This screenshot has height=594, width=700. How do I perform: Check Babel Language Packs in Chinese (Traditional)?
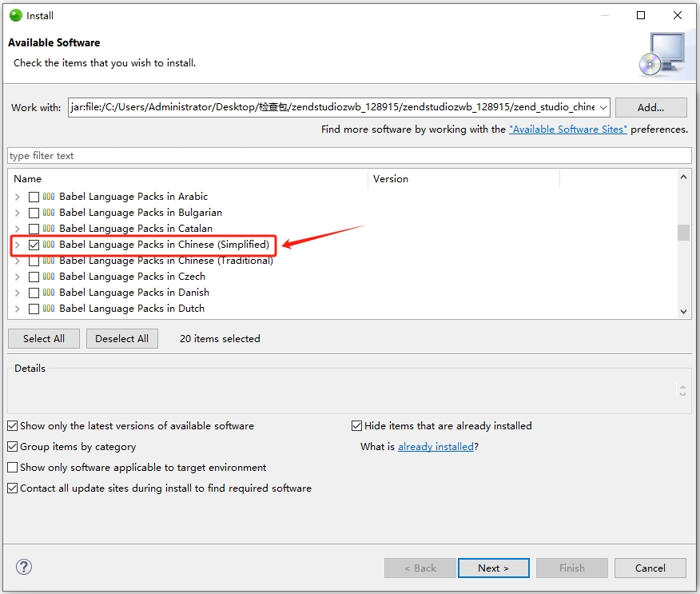pos(34,261)
